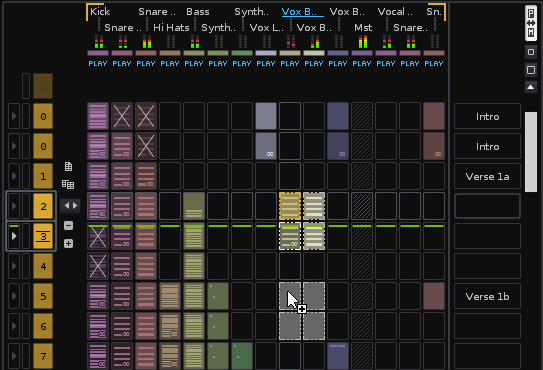Click the right arrow beside sequence 2
The height and width of the screenshot is (370, 543).
(x=75, y=206)
